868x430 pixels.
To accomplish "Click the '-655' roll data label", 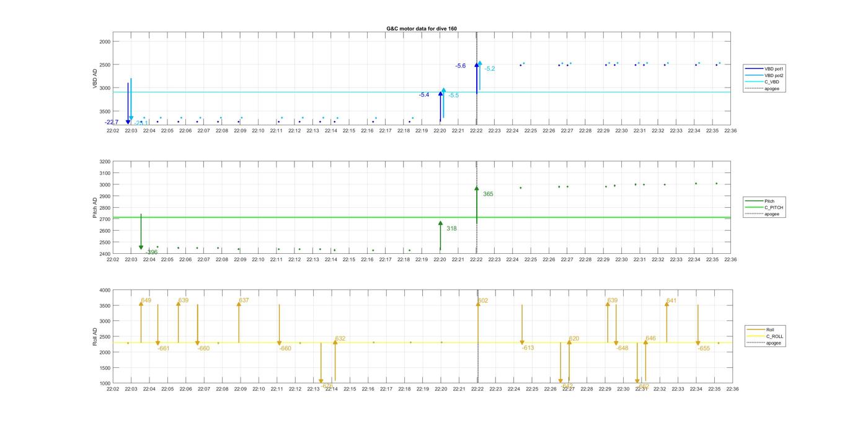I will pos(704,349).
